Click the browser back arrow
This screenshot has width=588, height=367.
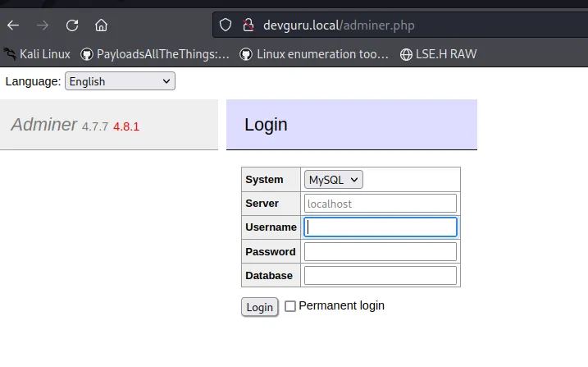point(13,25)
